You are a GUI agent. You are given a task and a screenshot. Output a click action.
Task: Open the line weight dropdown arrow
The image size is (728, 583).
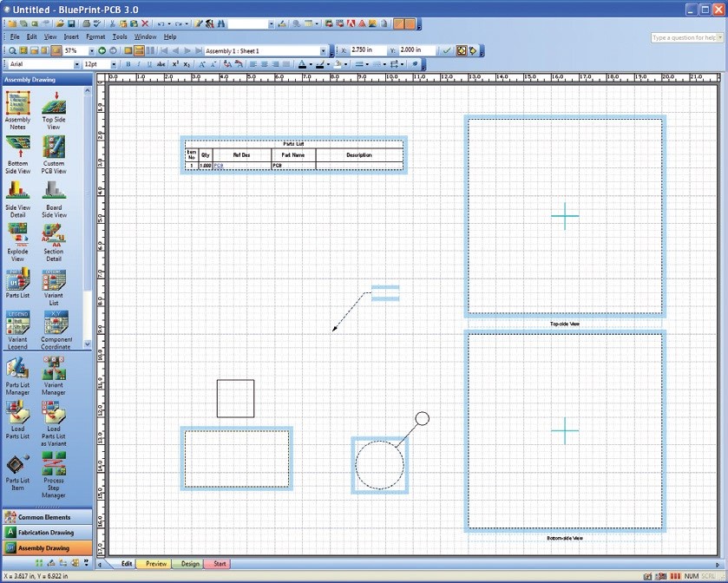[367, 64]
